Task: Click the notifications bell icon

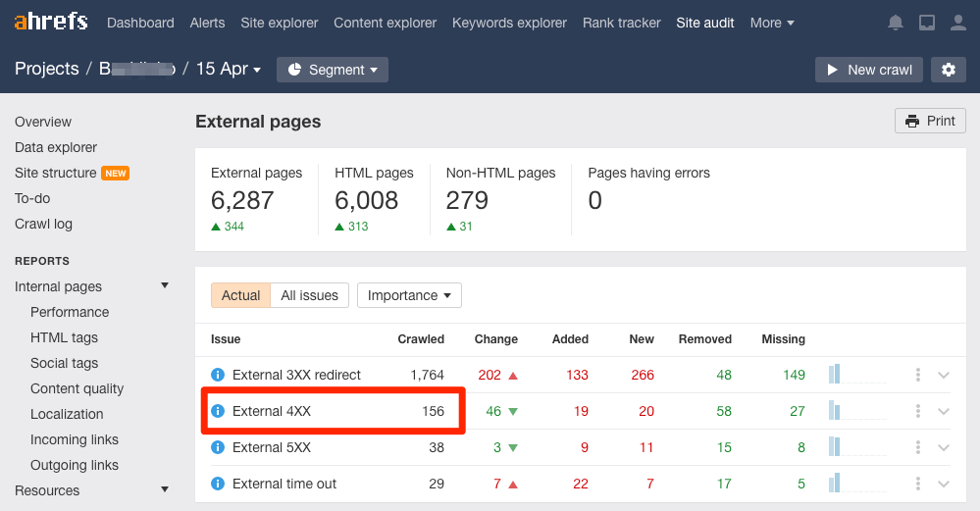Action: (895, 23)
